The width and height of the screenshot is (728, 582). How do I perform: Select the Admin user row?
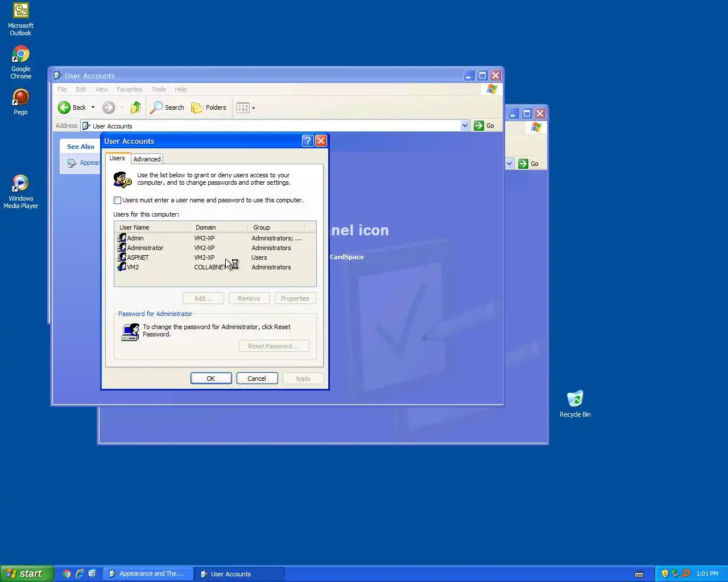214,238
